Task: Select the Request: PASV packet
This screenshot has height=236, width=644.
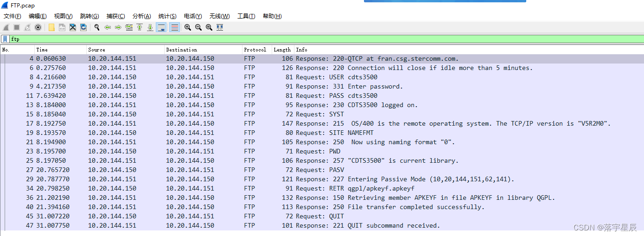Action: tap(322, 170)
